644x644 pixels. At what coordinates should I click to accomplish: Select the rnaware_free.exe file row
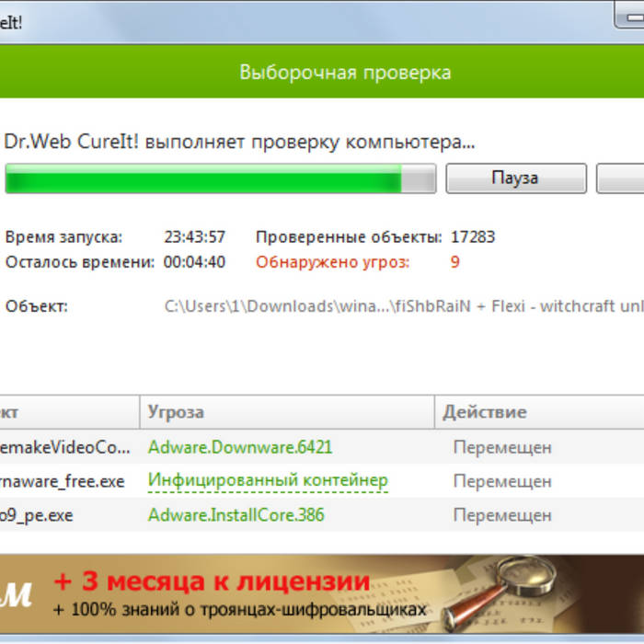63,481
